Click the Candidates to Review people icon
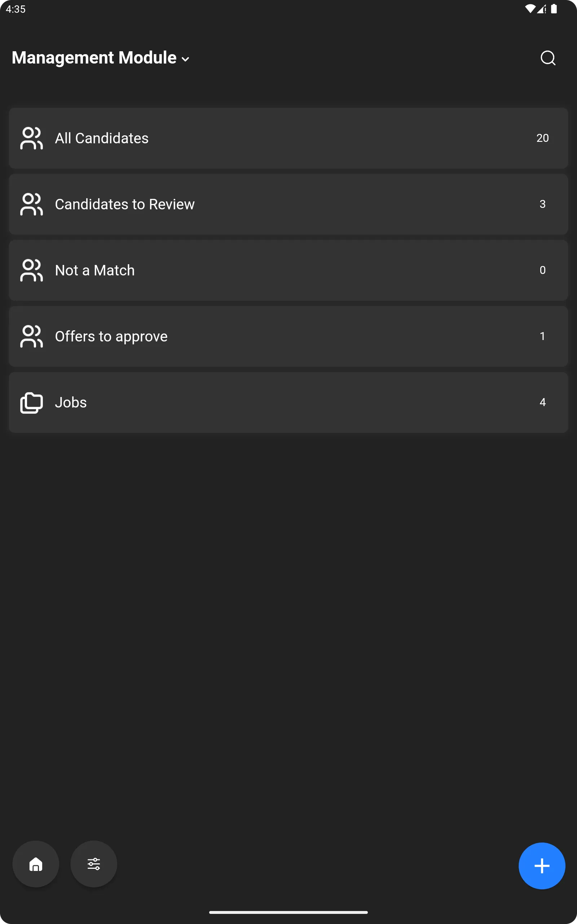Image resolution: width=577 pixels, height=924 pixels. point(31,204)
